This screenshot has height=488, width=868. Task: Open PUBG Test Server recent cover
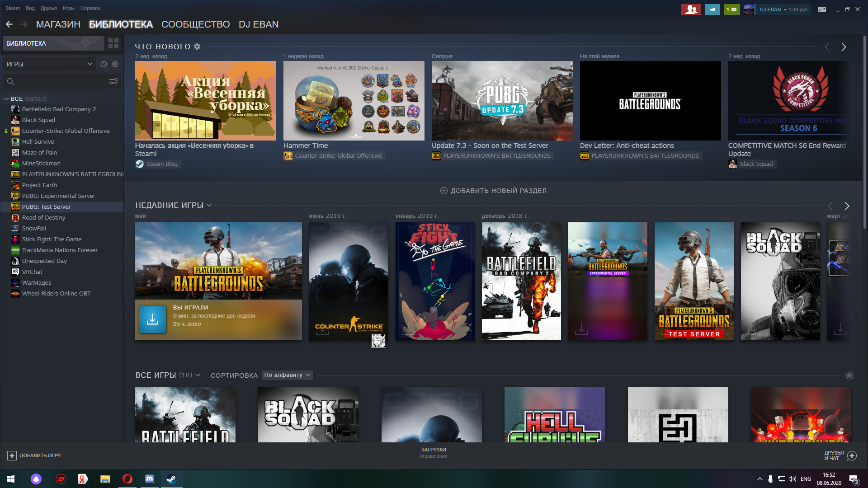pos(694,281)
